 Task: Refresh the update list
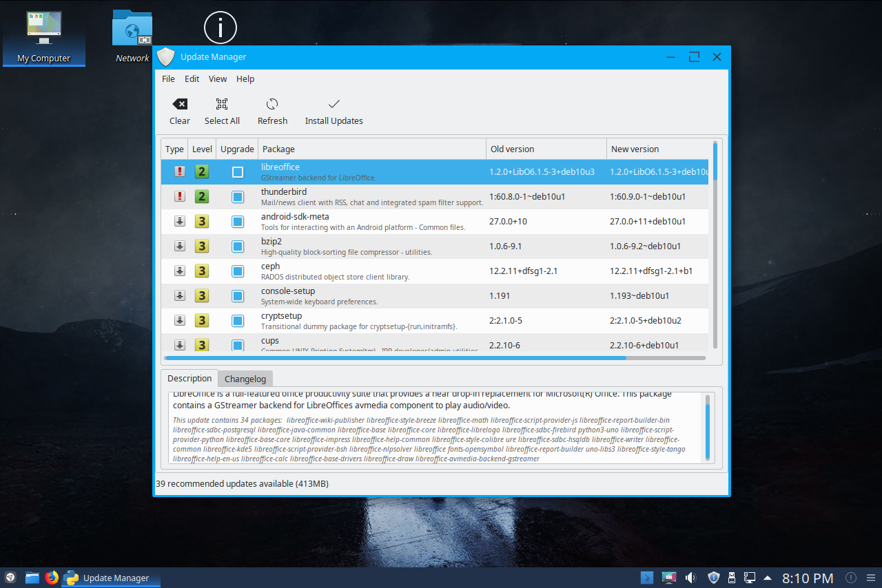point(272,105)
